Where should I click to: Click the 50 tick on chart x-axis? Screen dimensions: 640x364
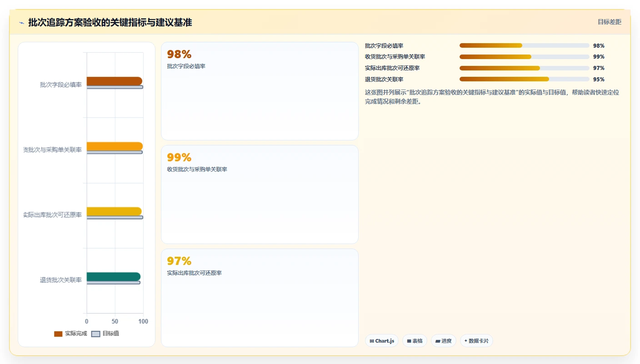[x=115, y=321]
